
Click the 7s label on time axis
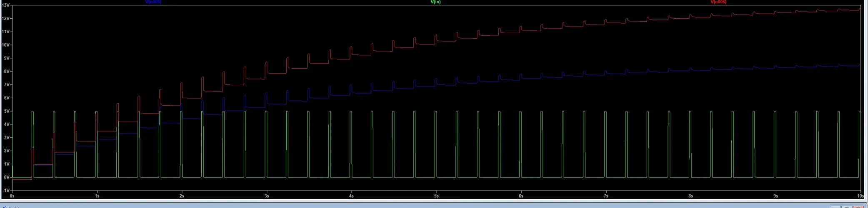(606, 196)
